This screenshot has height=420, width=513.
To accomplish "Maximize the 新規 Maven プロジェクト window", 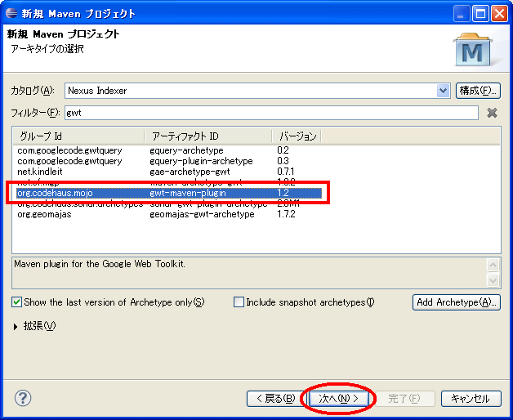I will pyautogui.click(x=480, y=14).
